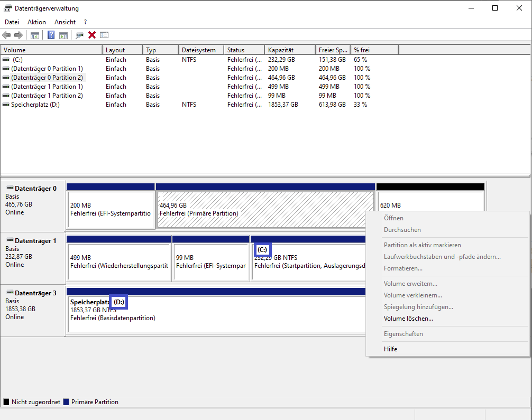
Task: Sort by the Typ column header
Action: [x=160, y=50]
